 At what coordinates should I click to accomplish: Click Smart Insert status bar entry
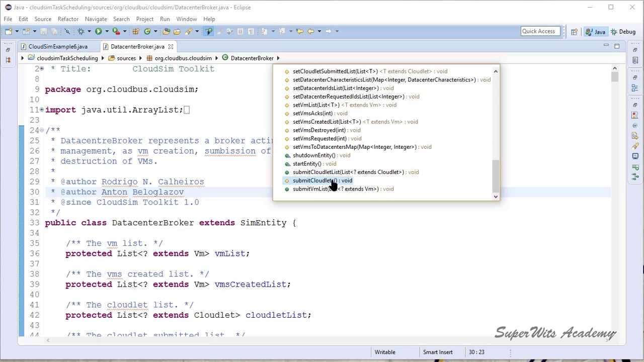click(x=438, y=352)
